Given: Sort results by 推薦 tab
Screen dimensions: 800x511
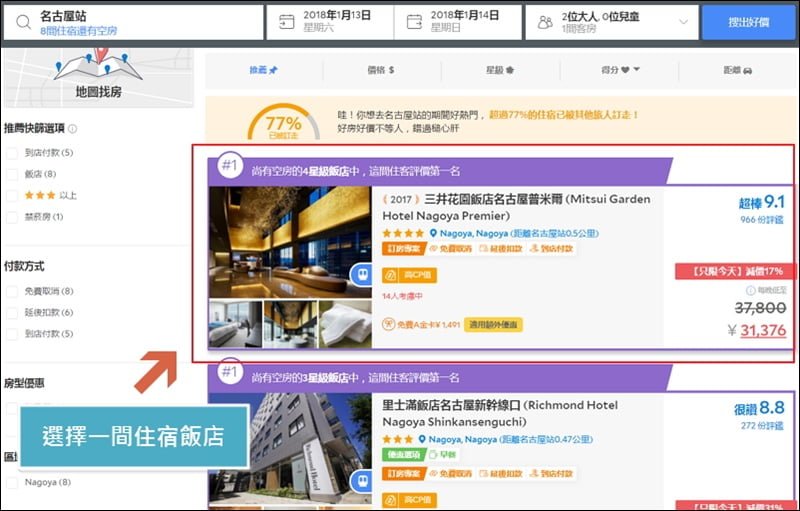Looking at the screenshot, I should point(264,70).
